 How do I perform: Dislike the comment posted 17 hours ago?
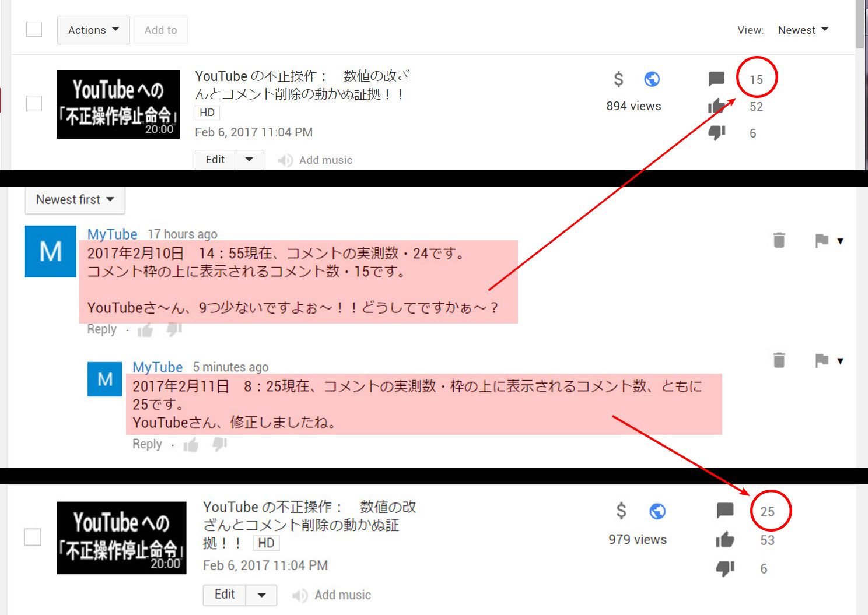(174, 330)
